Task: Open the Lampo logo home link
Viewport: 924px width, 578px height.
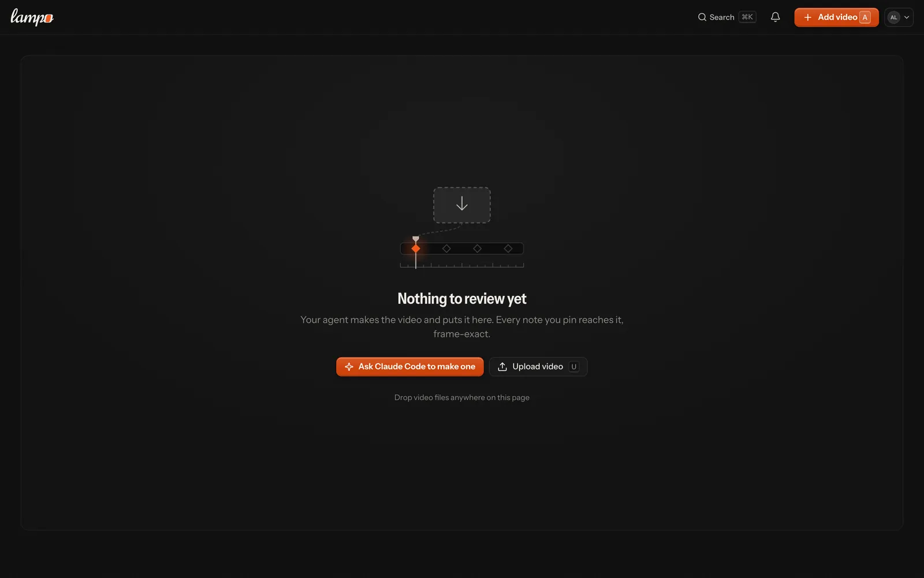Action: [x=32, y=17]
